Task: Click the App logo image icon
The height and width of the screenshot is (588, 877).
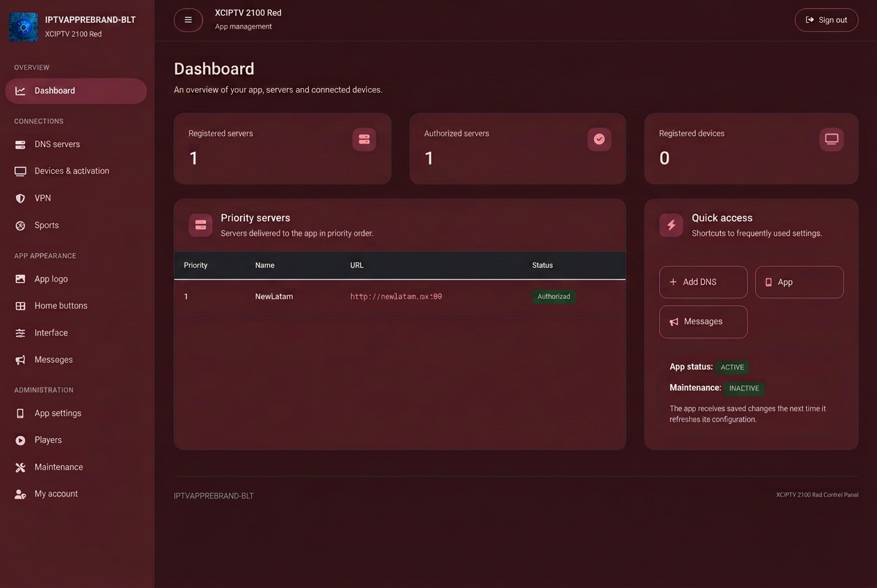Action: [21, 279]
